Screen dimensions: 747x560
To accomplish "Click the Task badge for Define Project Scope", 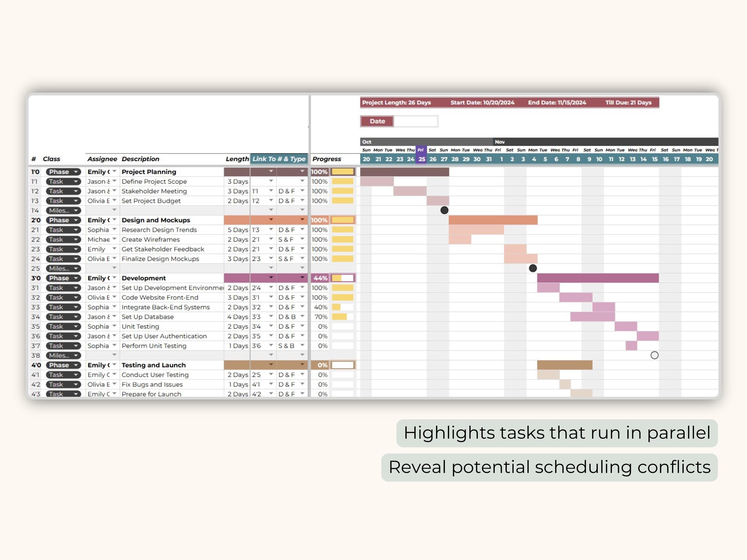I will point(62,181).
